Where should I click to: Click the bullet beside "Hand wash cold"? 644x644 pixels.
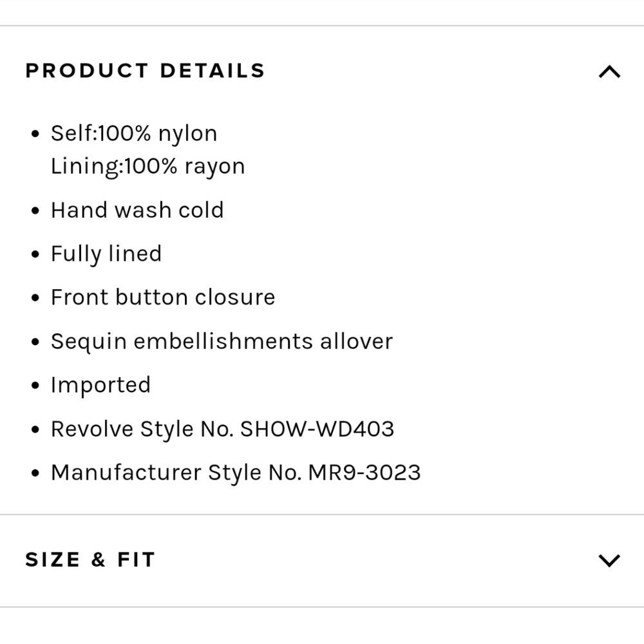click(35, 211)
